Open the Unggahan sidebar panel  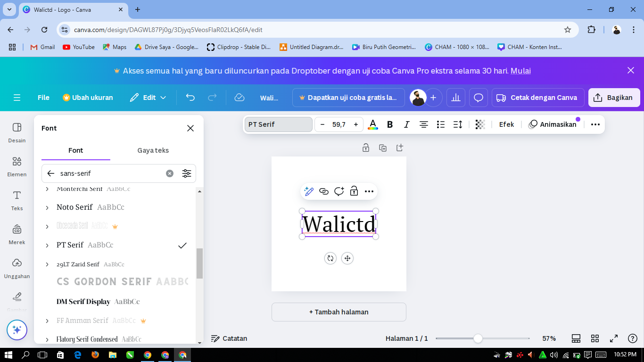click(17, 268)
